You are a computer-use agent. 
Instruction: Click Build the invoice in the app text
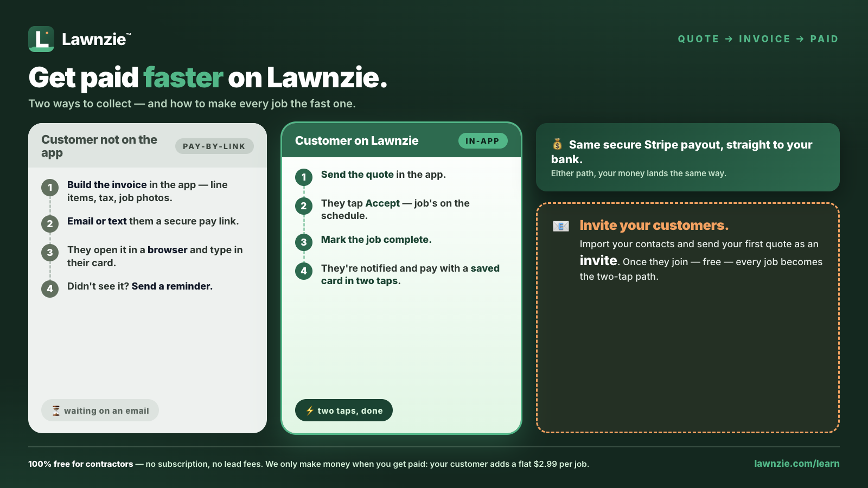tap(148, 191)
